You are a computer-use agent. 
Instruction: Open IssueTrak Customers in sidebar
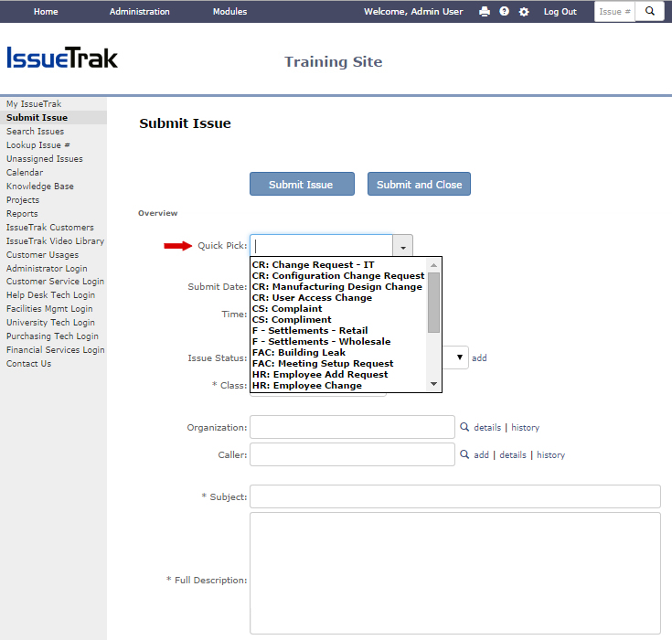(49, 227)
